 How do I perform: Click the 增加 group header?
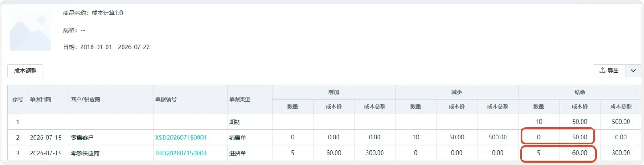click(x=333, y=92)
